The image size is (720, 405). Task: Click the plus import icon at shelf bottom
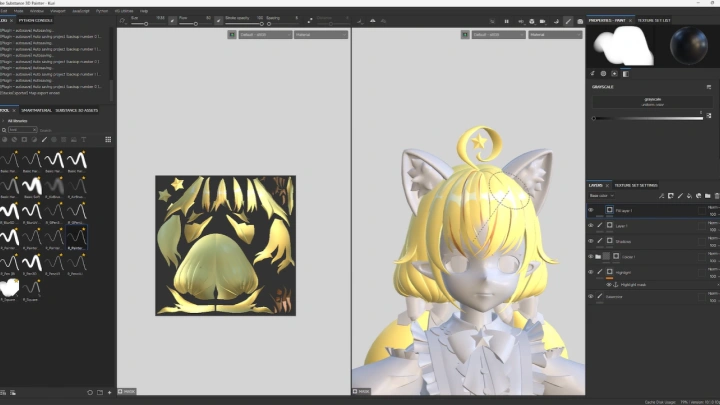[x=109, y=393]
